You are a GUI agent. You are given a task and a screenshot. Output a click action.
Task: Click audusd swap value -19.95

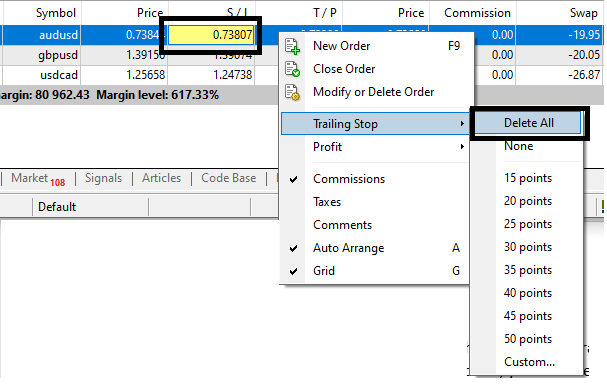point(584,35)
